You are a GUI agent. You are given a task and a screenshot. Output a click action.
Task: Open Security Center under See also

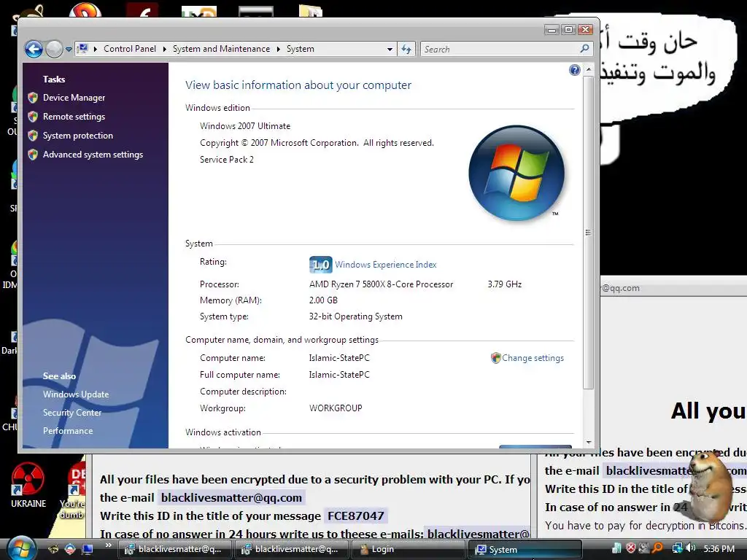[x=72, y=413]
